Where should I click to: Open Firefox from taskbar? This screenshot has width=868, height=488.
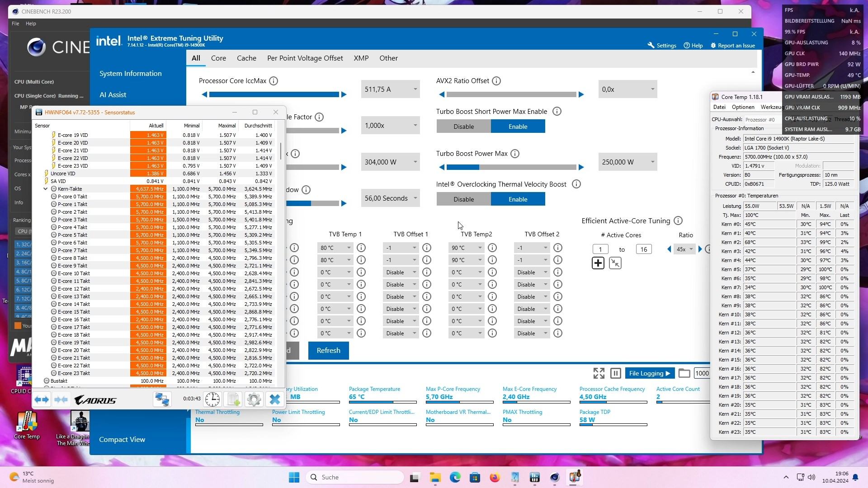tap(495, 477)
